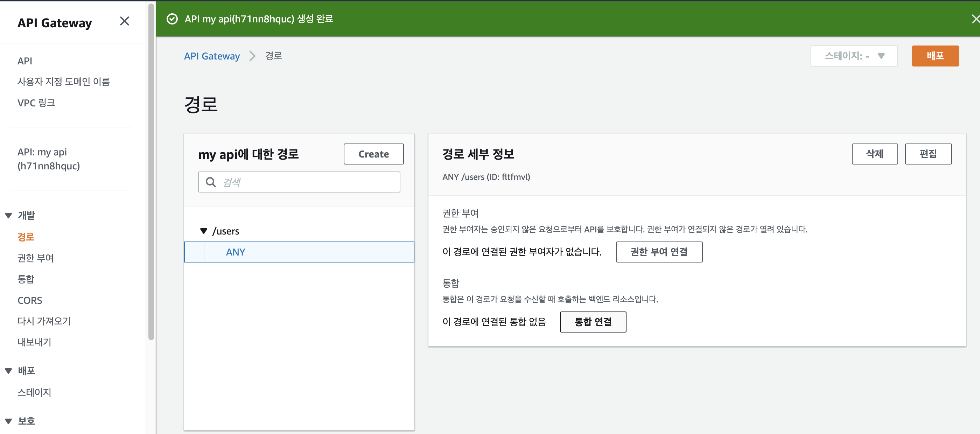
Task: Close the API Gateway sidebar panel
Action: point(124,21)
